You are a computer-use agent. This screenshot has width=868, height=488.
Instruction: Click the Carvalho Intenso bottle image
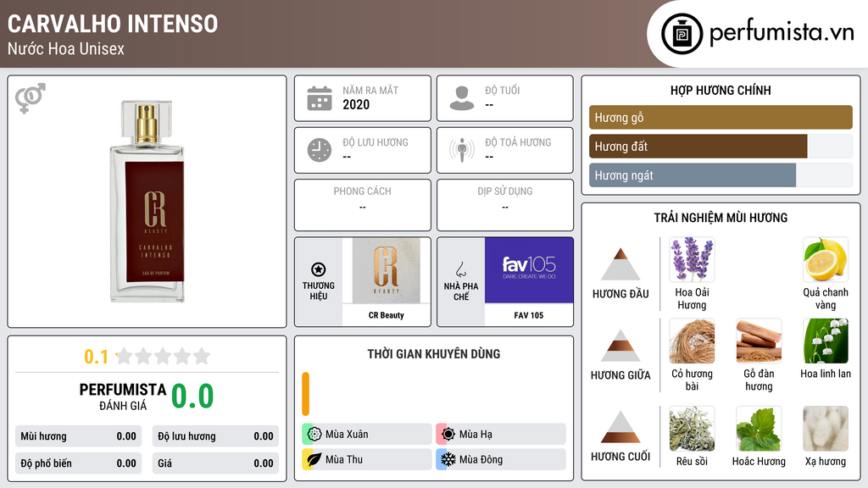coord(147,202)
